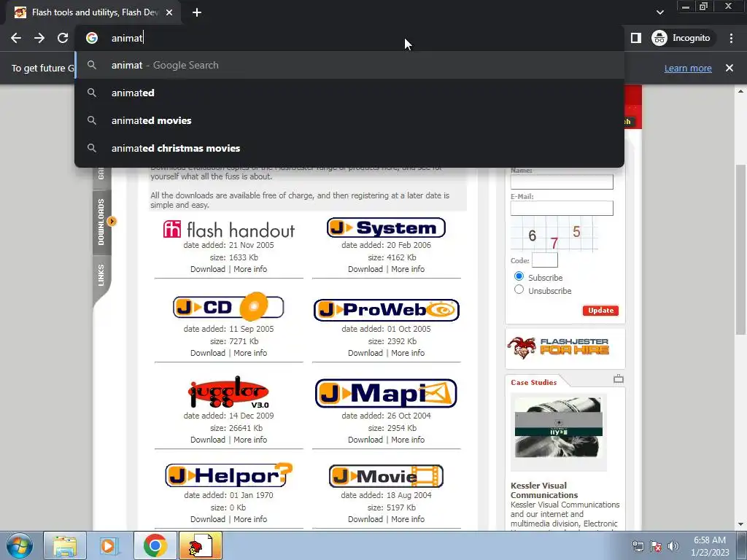747x560 pixels.
Task: Open Chrome three-dot menu
Action: 731,38
